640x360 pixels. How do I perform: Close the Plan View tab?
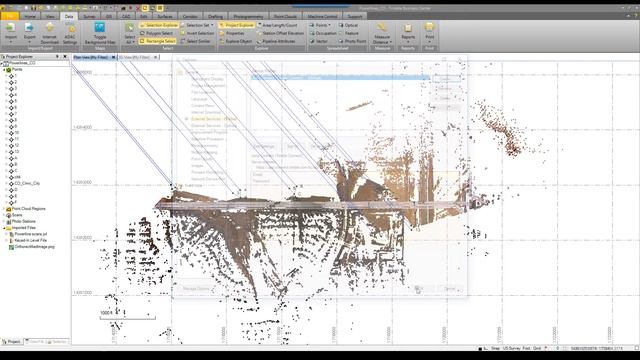pyautogui.click(x=113, y=58)
